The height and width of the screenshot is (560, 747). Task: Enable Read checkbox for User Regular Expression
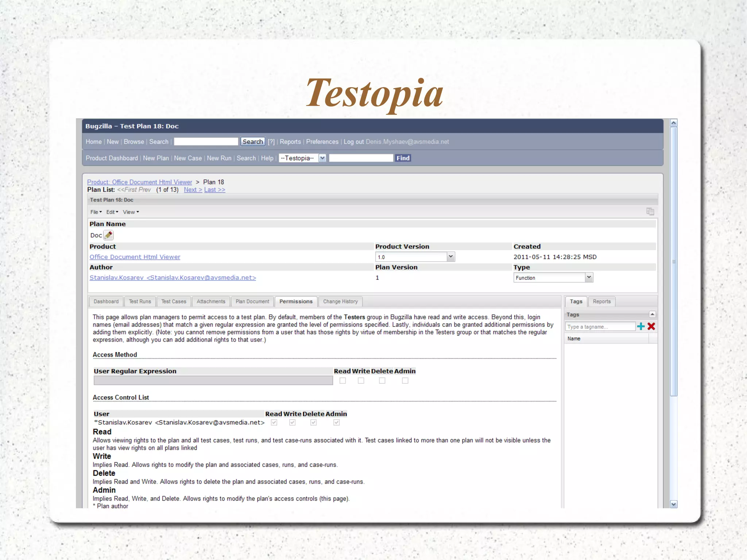click(342, 381)
